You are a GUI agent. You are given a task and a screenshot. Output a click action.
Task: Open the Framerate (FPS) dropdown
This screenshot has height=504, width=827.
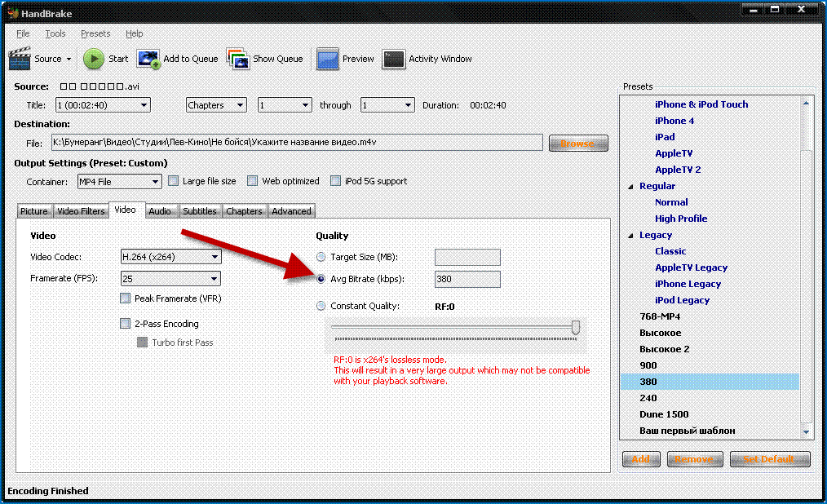coord(171,278)
